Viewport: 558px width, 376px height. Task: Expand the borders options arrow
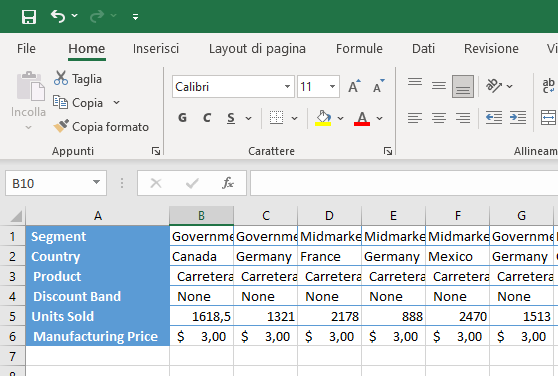(x=294, y=118)
